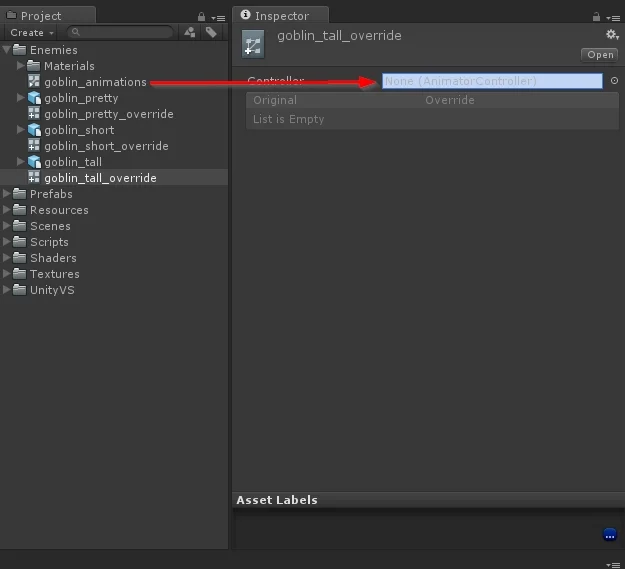Click the goblin_animations controller icon
Image resolution: width=625 pixels, height=569 pixels.
click(34, 81)
